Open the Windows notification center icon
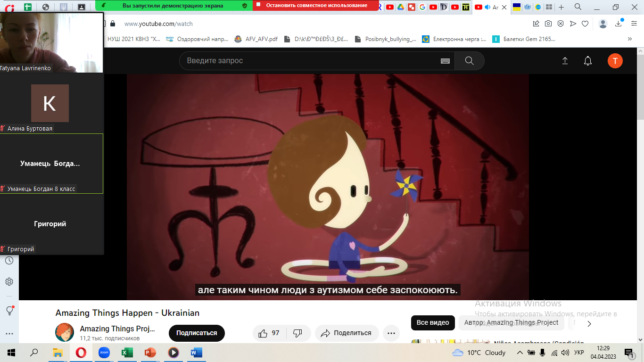This screenshot has width=644, height=362. tap(628, 353)
